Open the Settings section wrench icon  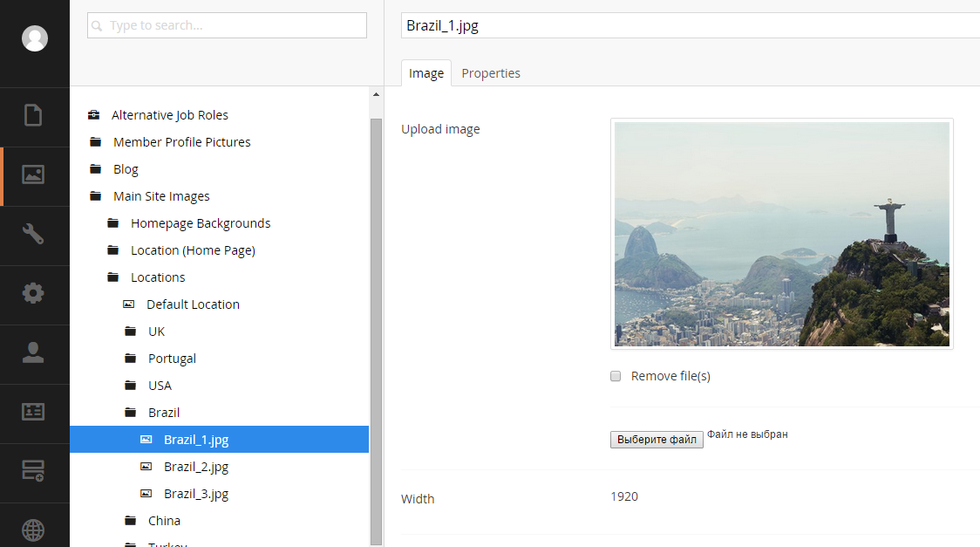pyautogui.click(x=33, y=234)
